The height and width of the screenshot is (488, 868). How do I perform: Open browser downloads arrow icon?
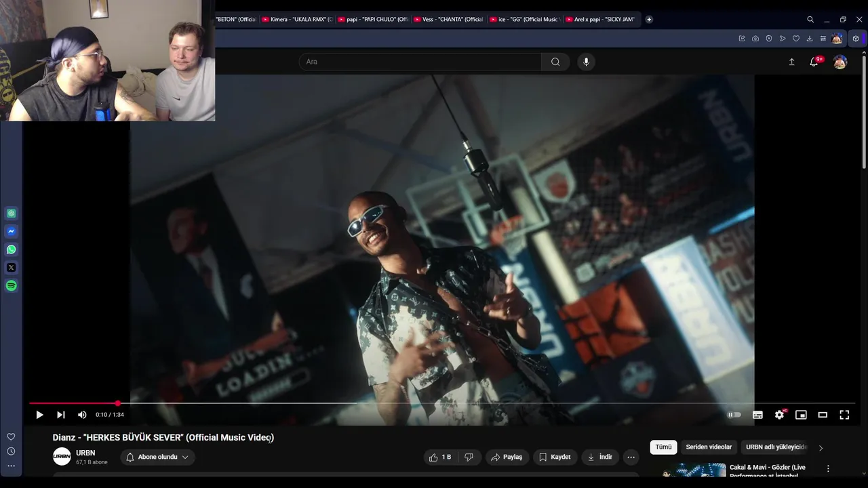810,39
